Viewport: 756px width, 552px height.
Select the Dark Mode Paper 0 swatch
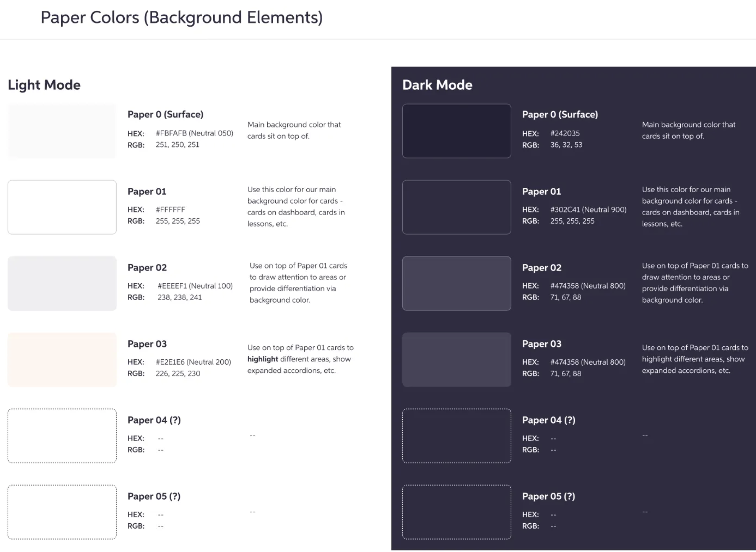(457, 131)
